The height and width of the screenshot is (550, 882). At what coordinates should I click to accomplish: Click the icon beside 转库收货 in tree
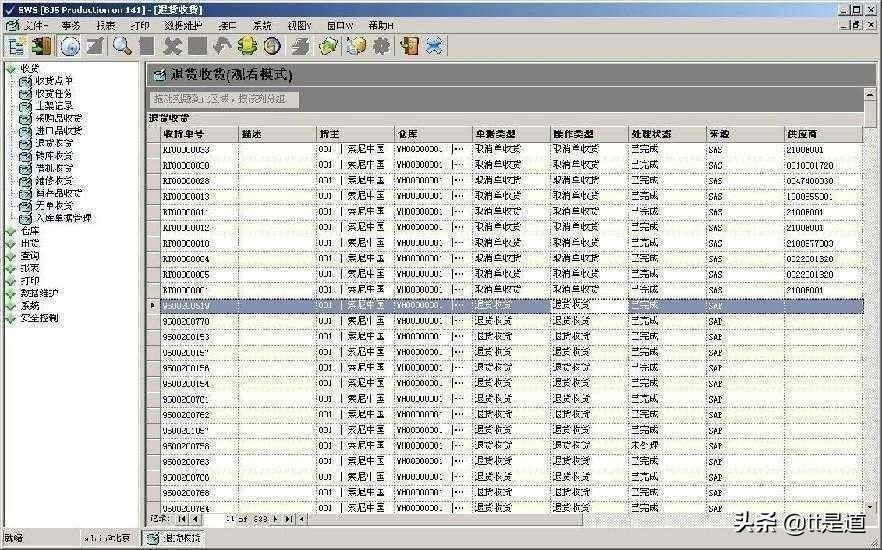click(25, 156)
